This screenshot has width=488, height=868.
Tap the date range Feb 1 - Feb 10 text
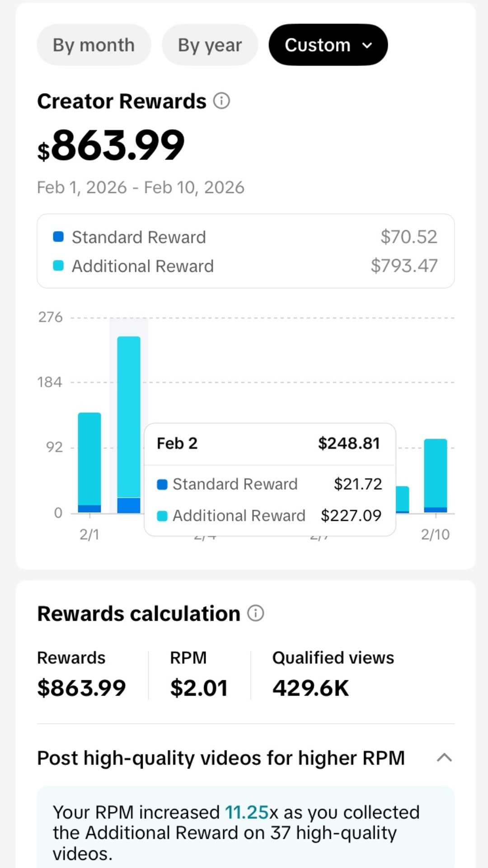pos(141,187)
